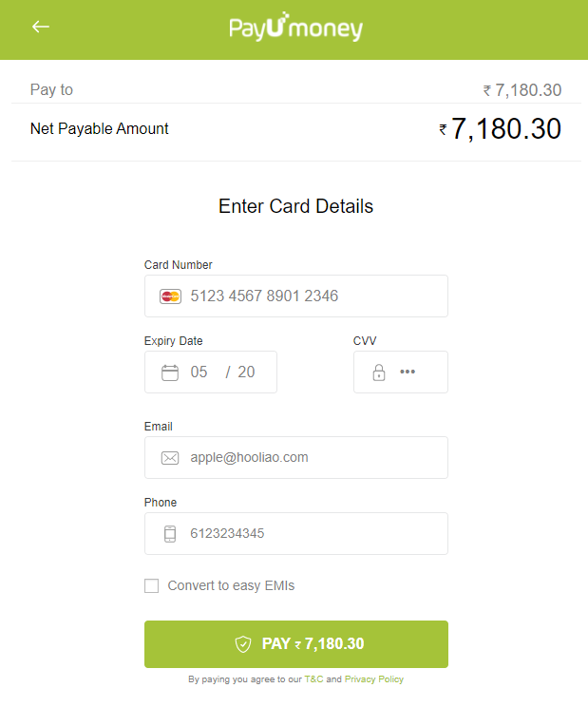Focus the Card Number input field

296,296
